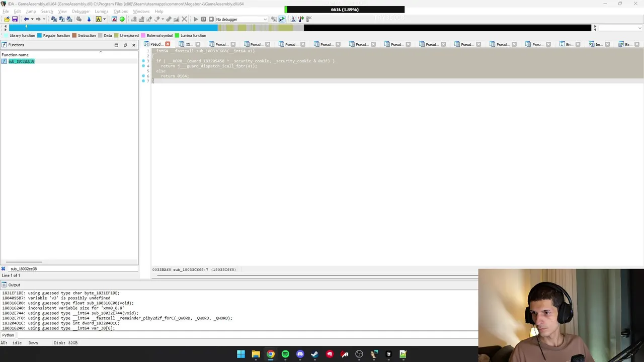Click the External symbol pink swatch

point(143,36)
